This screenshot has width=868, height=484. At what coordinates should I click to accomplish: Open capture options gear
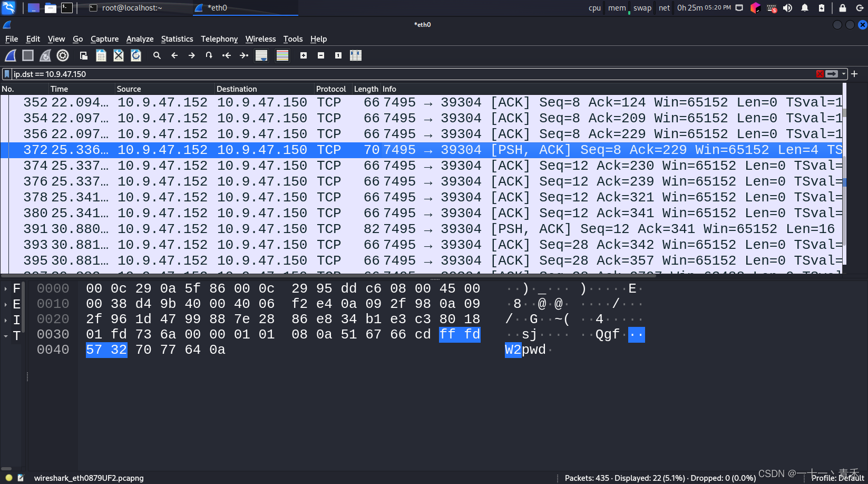(63, 55)
